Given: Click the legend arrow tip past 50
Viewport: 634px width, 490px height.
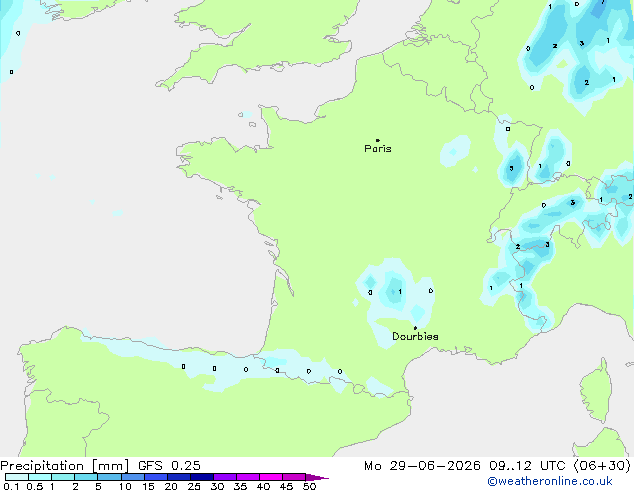Looking at the screenshot, I should coord(317,477).
